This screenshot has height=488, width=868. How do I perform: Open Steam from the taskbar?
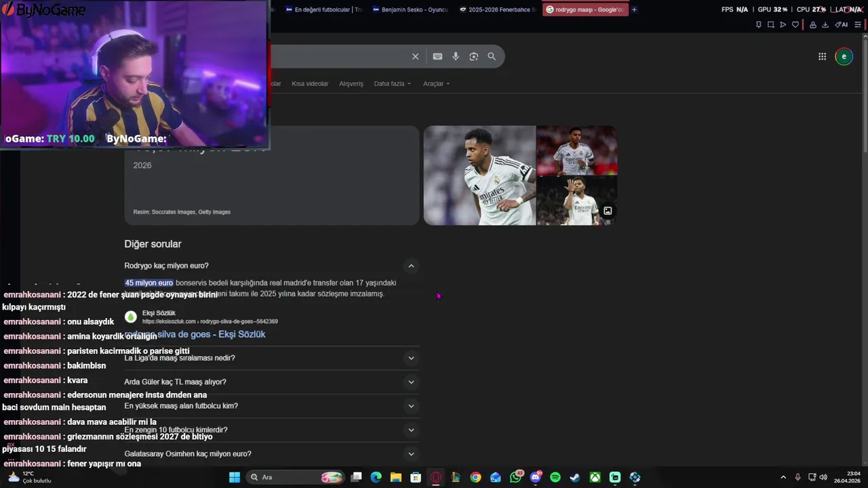coord(575,477)
